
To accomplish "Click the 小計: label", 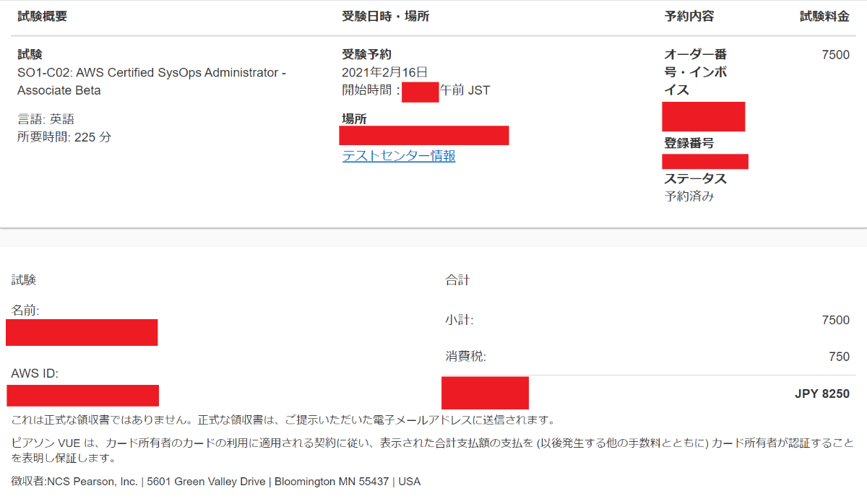I will point(460,320).
